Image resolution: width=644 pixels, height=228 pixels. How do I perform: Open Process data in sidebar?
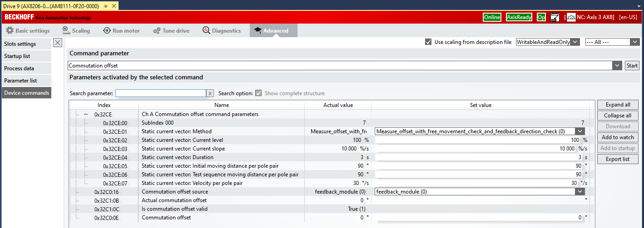point(26,68)
